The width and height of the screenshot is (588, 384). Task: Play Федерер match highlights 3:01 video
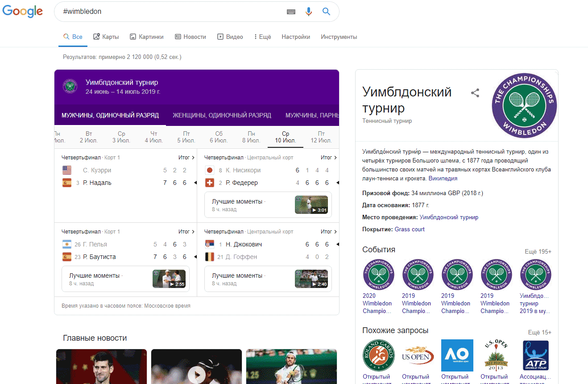(311, 205)
